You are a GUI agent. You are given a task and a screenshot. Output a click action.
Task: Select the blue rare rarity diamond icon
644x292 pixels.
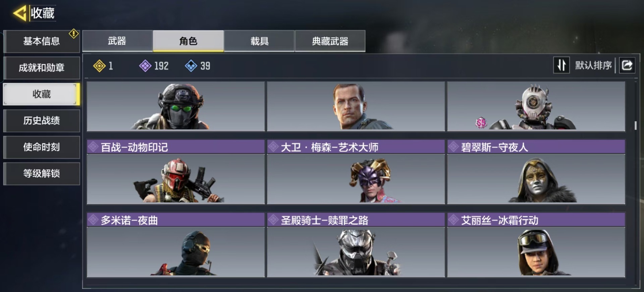click(x=191, y=66)
